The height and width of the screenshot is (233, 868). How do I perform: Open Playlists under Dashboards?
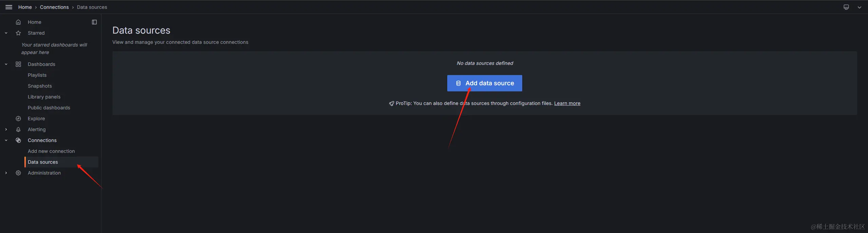37,75
